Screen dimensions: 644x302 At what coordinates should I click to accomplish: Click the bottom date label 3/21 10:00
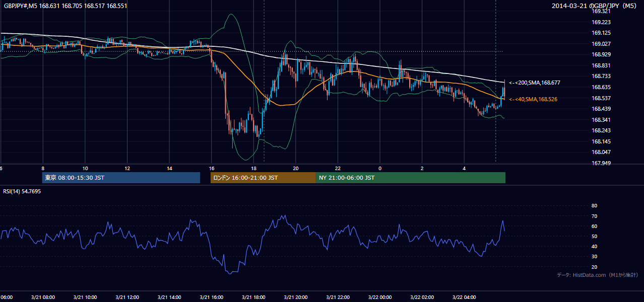pos(85,297)
